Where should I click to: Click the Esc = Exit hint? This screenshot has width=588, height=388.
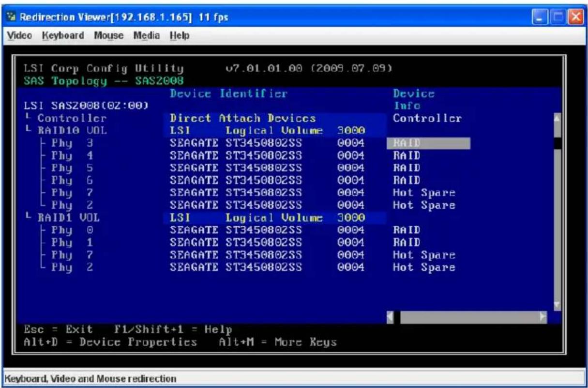click(x=57, y=330)
